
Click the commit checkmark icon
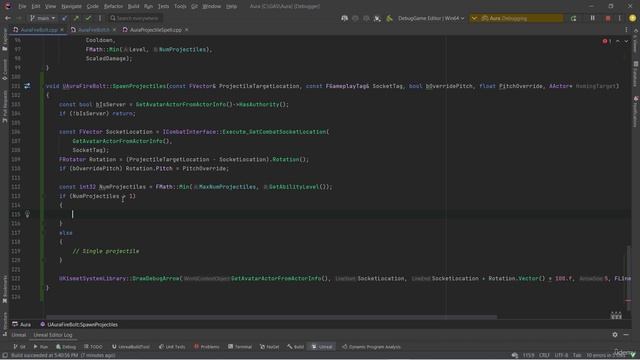[88, 18]
